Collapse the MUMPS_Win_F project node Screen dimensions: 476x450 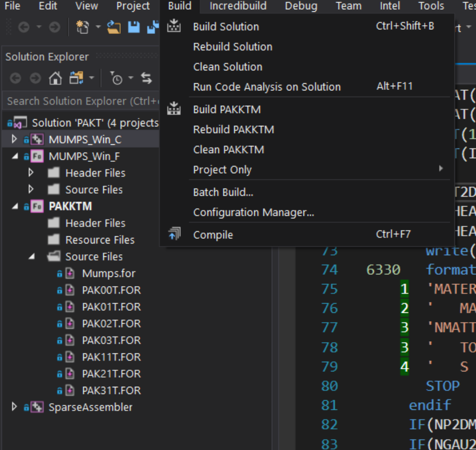14,156
